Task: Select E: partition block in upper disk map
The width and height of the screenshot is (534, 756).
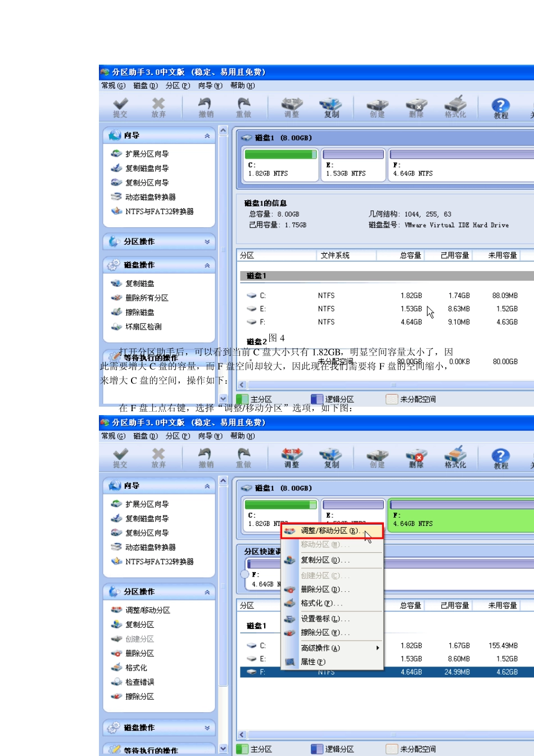Action: (353, 164)
